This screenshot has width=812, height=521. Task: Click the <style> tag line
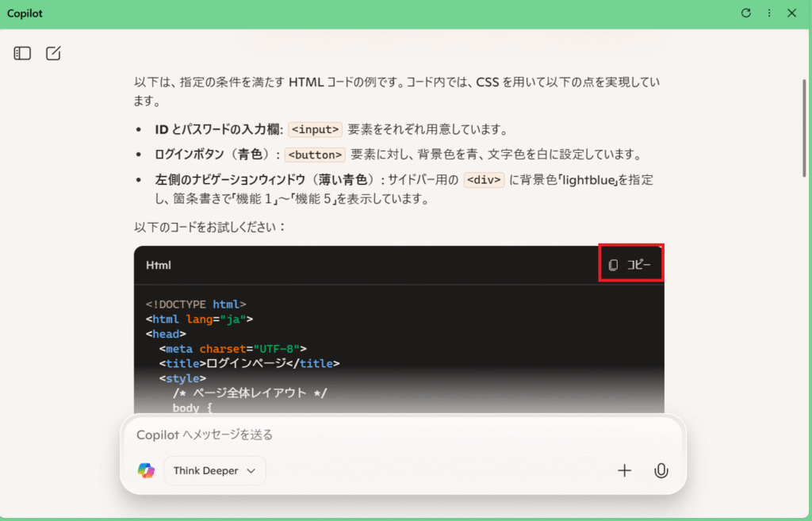182,378
